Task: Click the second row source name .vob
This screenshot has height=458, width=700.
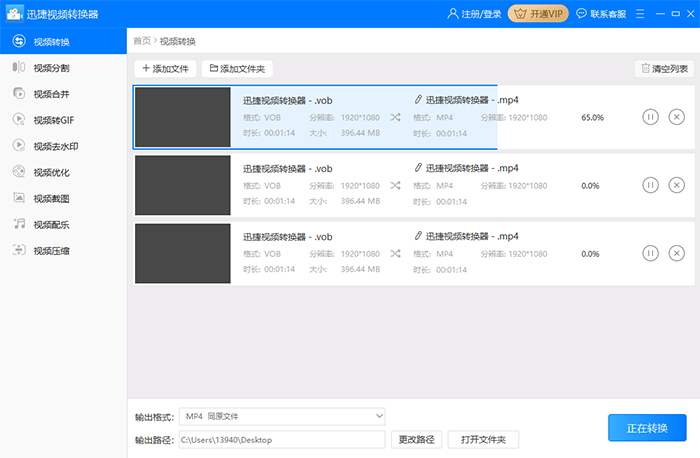Action: tap(288, 169)
